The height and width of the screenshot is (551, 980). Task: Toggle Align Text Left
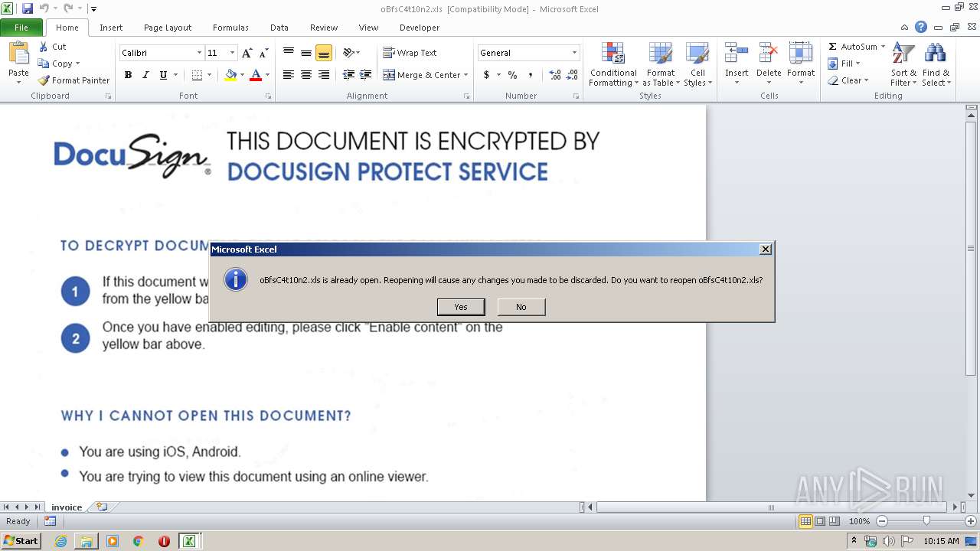(289, 75)
